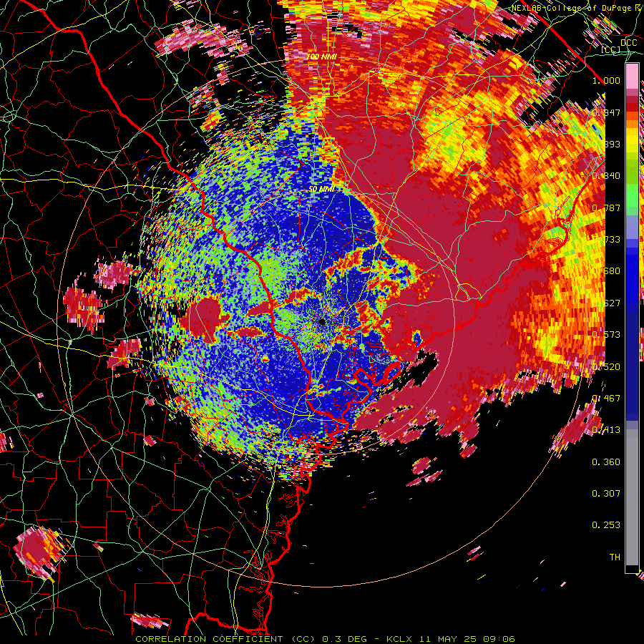Viewport: 644px width, 644px height.
Task: Click the 0.307 scale value
Action: [x=606, y=494]
